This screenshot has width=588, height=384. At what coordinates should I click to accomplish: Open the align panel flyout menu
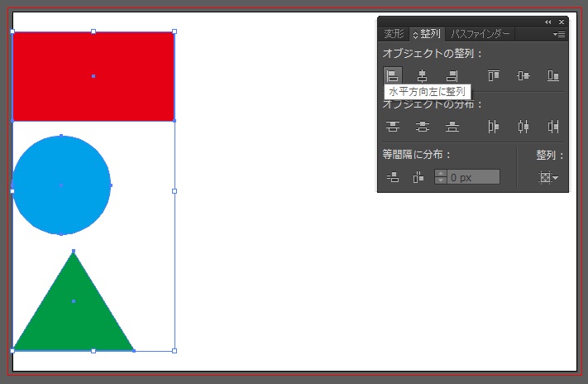(559, 35)
